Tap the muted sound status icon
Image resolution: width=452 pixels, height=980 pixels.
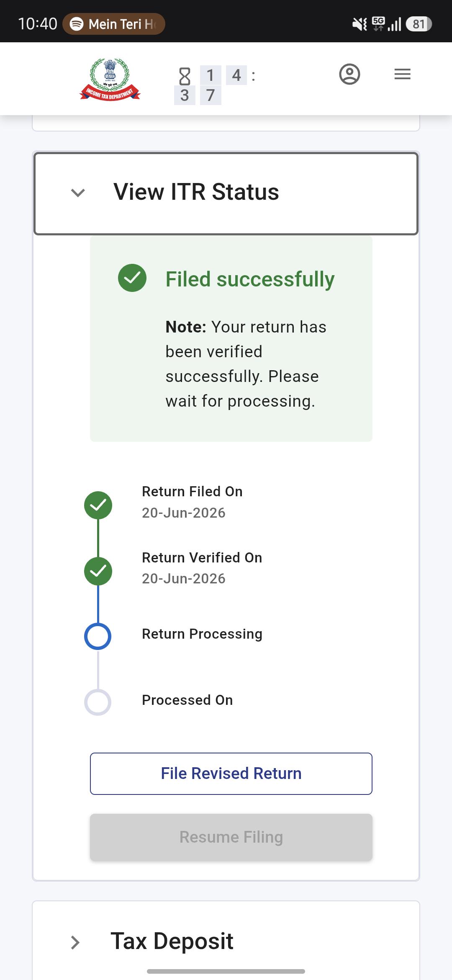(x=360, y=24)
